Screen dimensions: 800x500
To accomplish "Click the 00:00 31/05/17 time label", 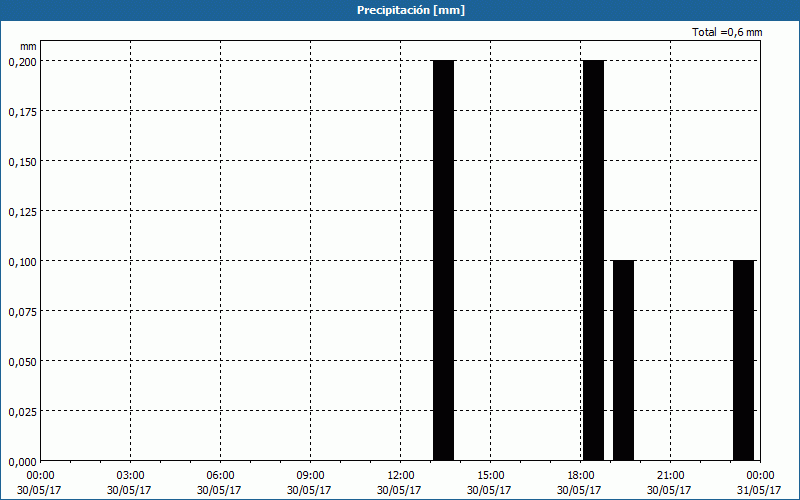I will tap(760, 483).
